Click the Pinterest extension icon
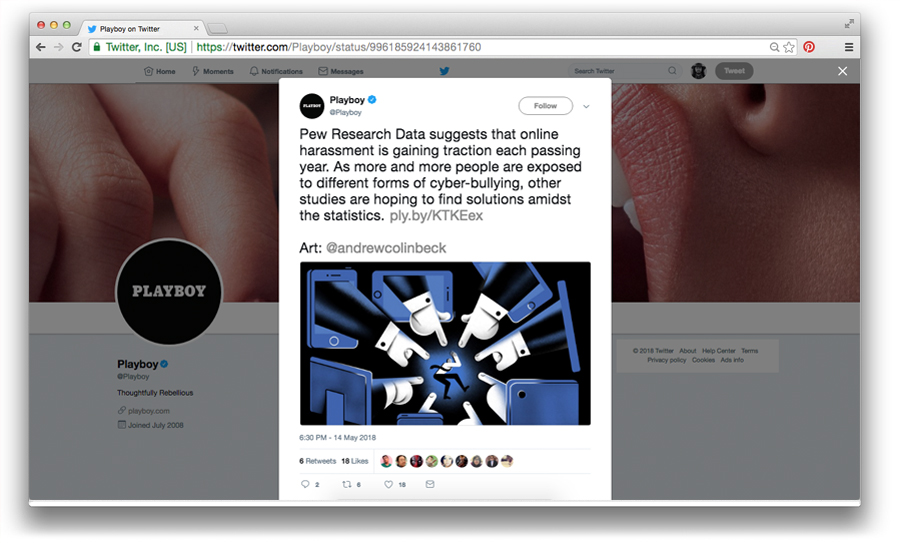This screenshot has width=900, height=543. 809,47
